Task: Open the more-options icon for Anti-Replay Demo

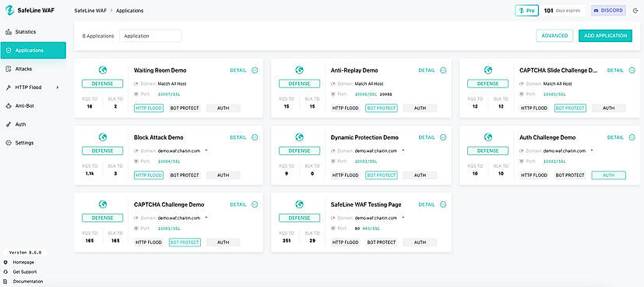Action: point(443,70)
